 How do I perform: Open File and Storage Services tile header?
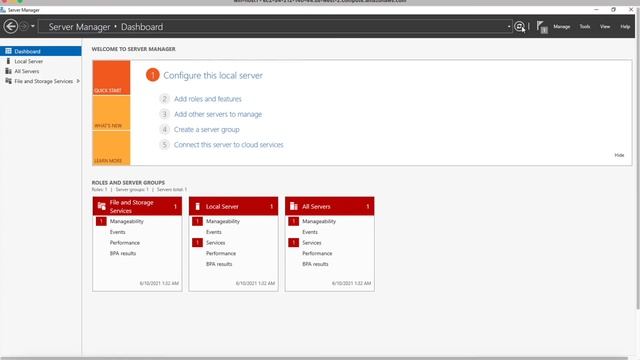tap(137, 206)
